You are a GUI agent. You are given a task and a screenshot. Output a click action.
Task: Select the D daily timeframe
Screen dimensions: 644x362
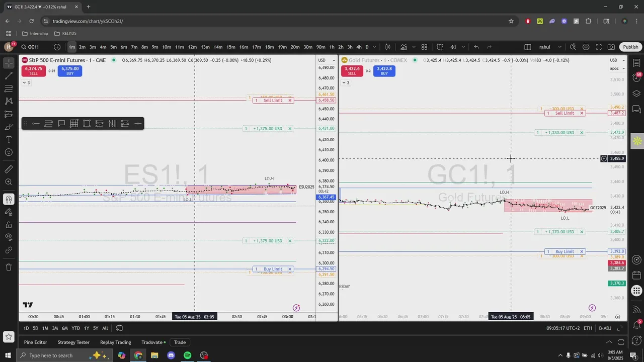pyautogui.click(x=367, y=47)
